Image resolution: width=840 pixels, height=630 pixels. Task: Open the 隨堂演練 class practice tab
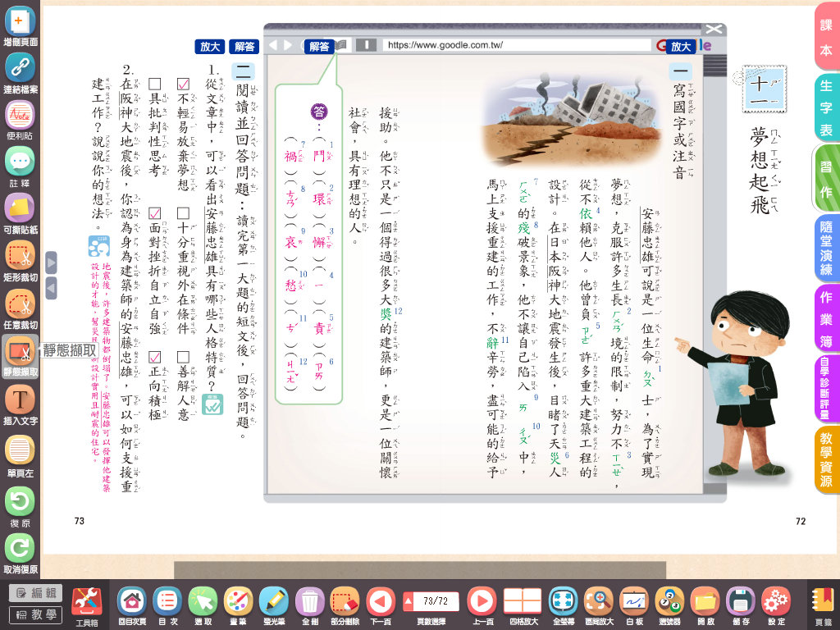pyautogui.click(x=826, y=248)
